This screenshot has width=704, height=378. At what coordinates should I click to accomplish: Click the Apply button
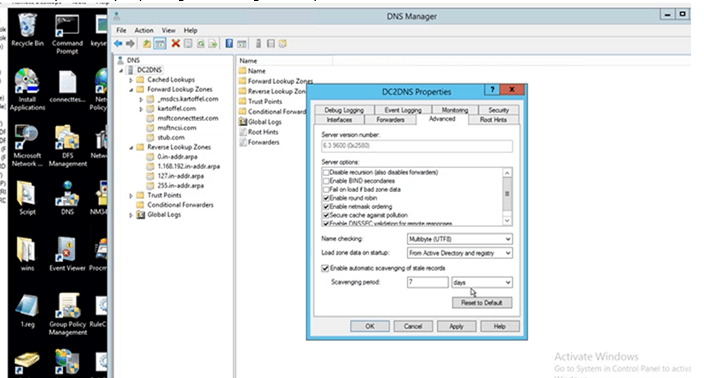(x=456, y=326)
